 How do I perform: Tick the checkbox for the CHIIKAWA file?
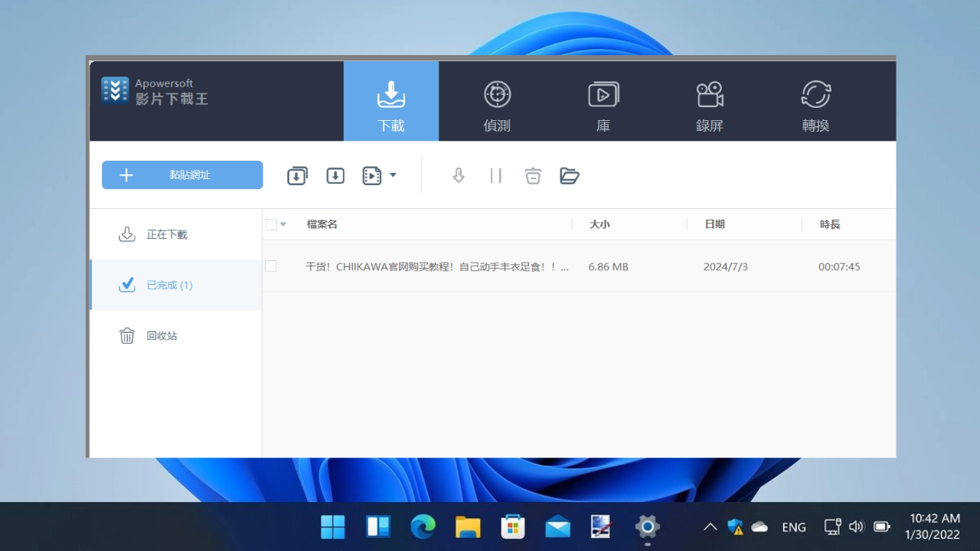point(270,266)
